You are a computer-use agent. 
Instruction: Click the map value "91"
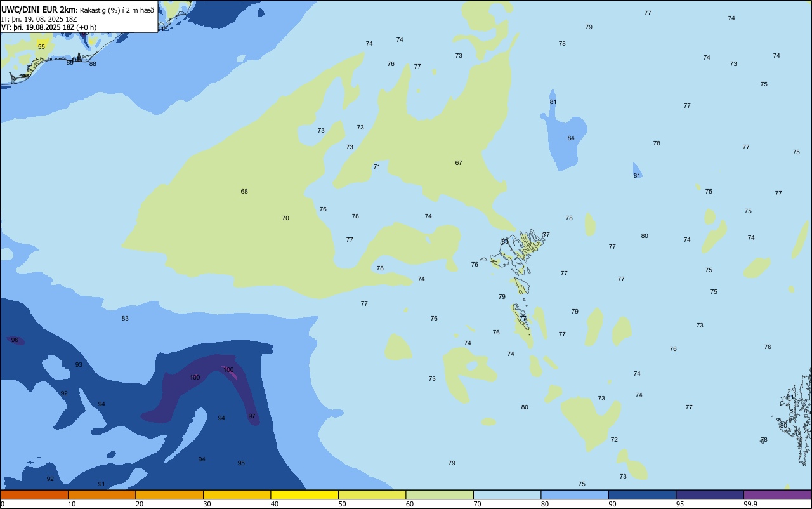coord(101,484)
